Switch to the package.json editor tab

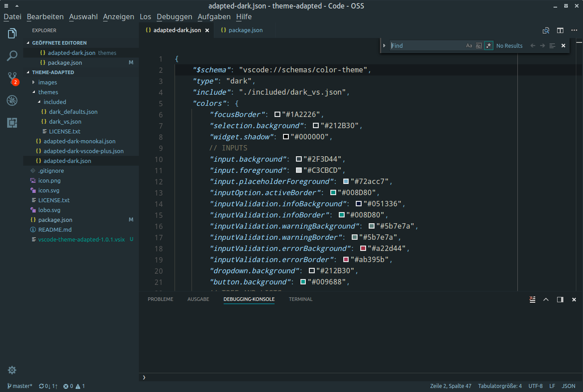[x=245, y=30]
